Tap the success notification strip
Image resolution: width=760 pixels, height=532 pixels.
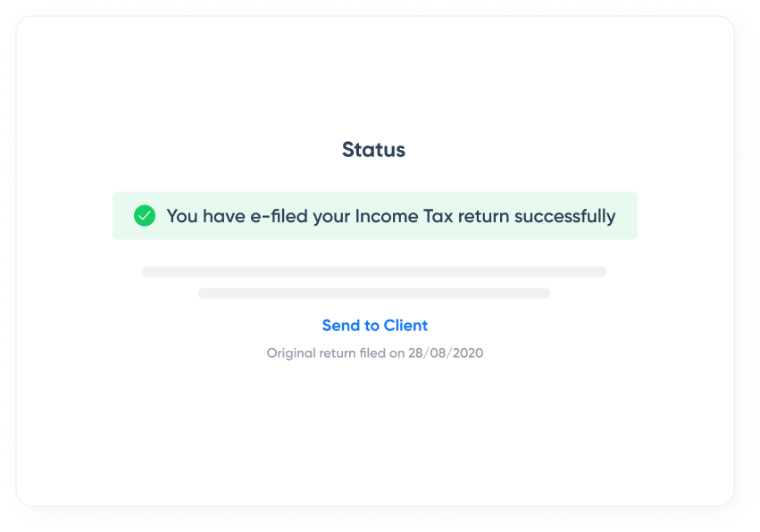coord(374,215)
